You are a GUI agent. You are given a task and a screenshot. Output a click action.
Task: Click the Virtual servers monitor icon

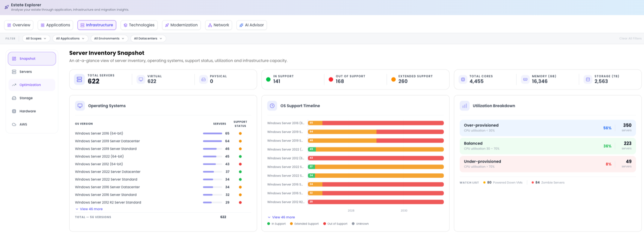coord(141,80)
